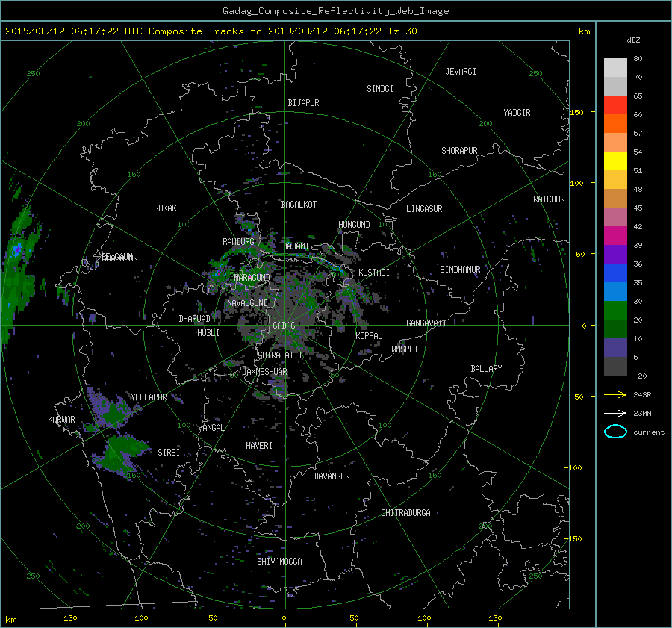The width and height of the screenshot is (672, 628).
Task: Select the yellow 51 dBZ color swatch
Action: 615,161
